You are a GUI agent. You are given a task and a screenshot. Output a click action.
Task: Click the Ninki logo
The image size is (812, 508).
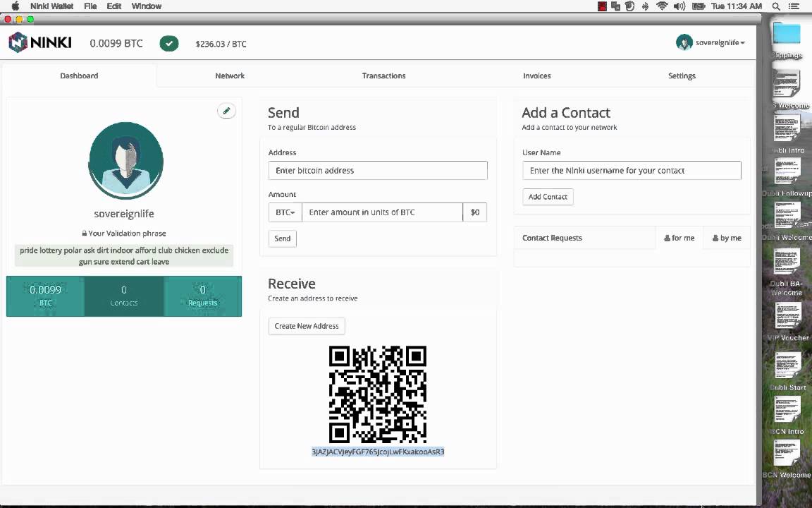tap(40, 42)
